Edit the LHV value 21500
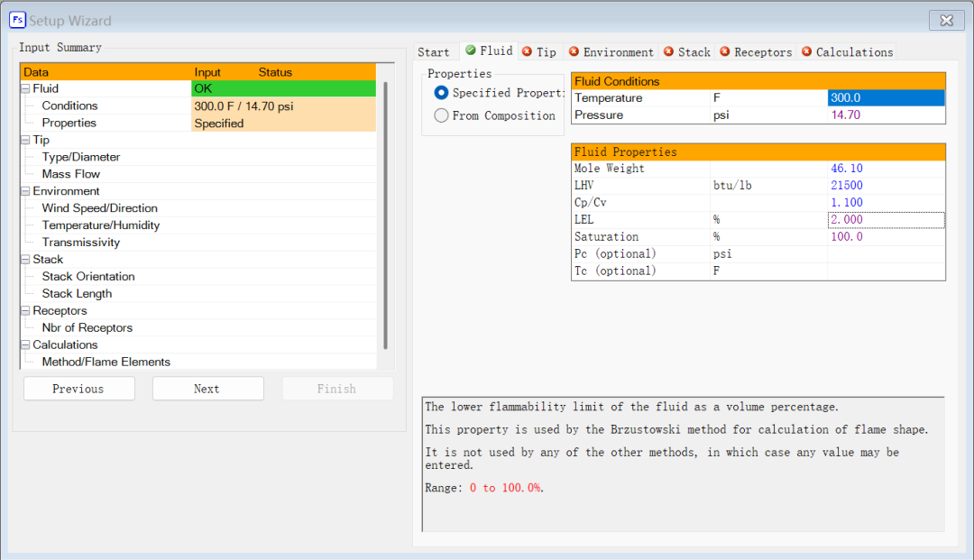The width and height of the screenshot is (974, 560). 886,185
